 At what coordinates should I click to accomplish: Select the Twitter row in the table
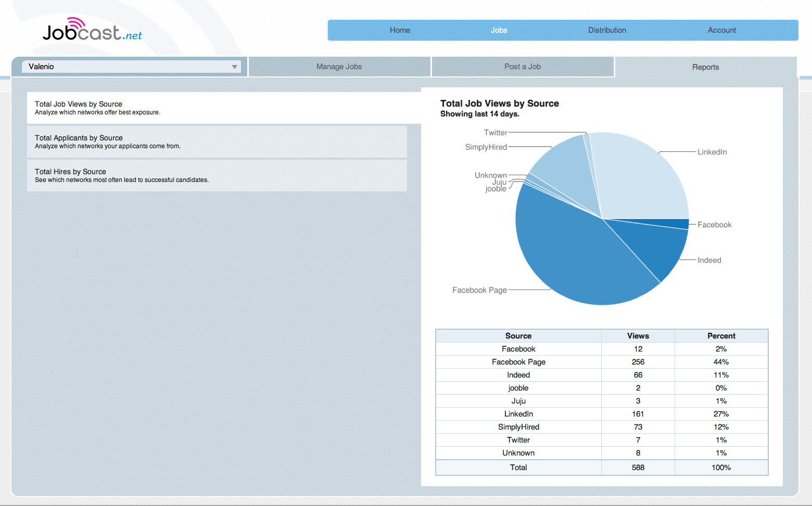click(x=602, y=440)
